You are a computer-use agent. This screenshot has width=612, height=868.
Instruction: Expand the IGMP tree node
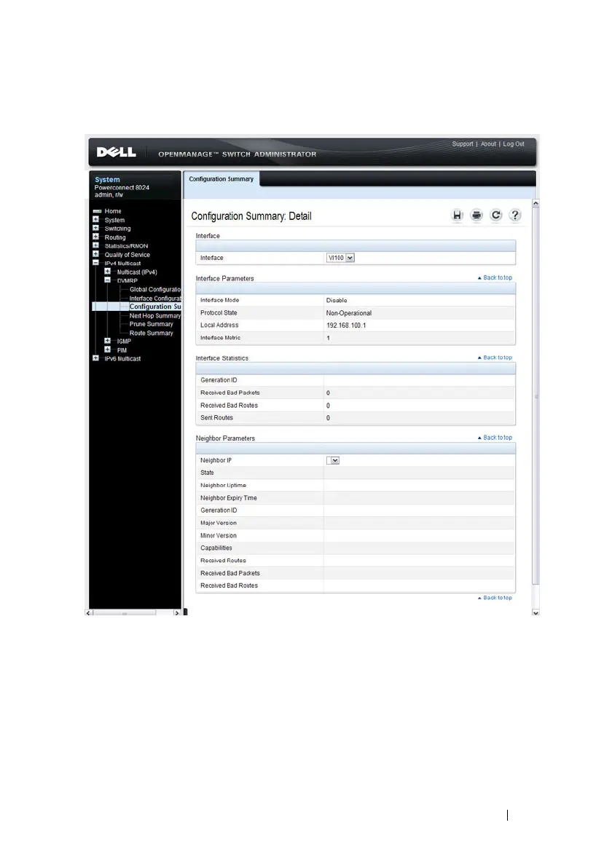pyautogui.click(x=107, y=341)
